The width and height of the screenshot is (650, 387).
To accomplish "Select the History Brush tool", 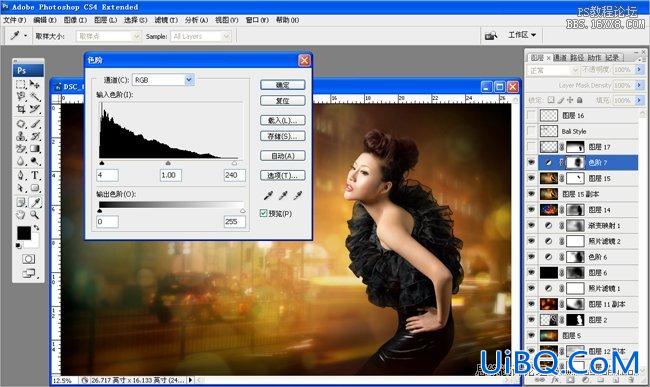I will (35, 136).
